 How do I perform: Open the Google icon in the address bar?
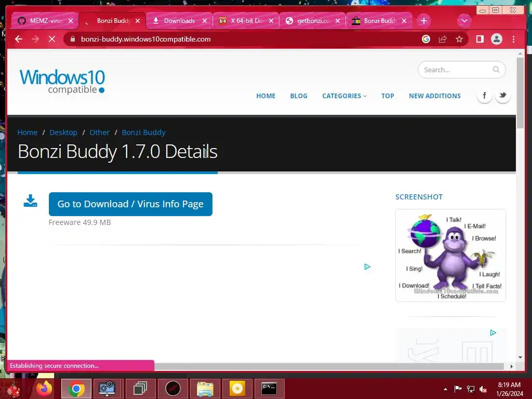[x=426, y=39]
